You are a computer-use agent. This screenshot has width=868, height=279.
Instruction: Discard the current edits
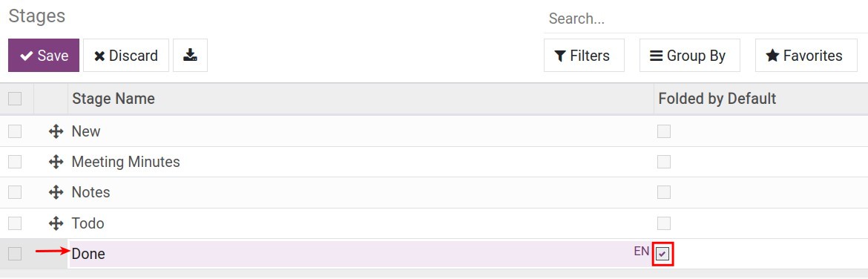[126, 56]
